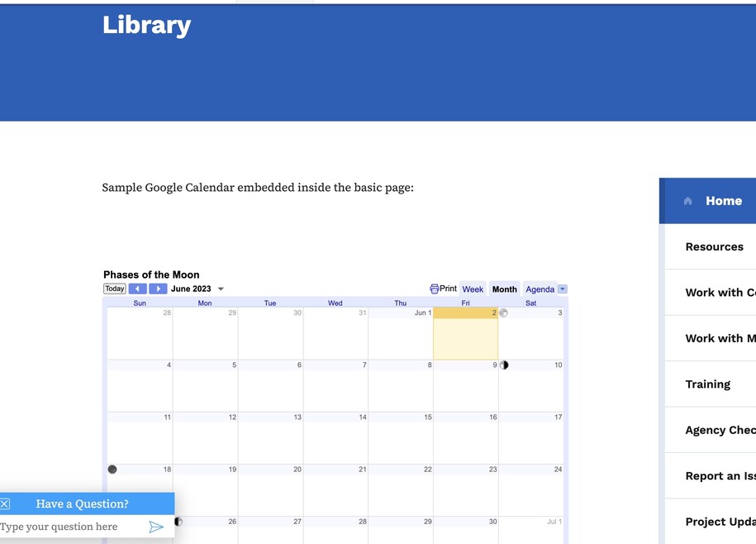Switch to the Week view tab
This screenshot has width=756, height=544.
[473, 289]
